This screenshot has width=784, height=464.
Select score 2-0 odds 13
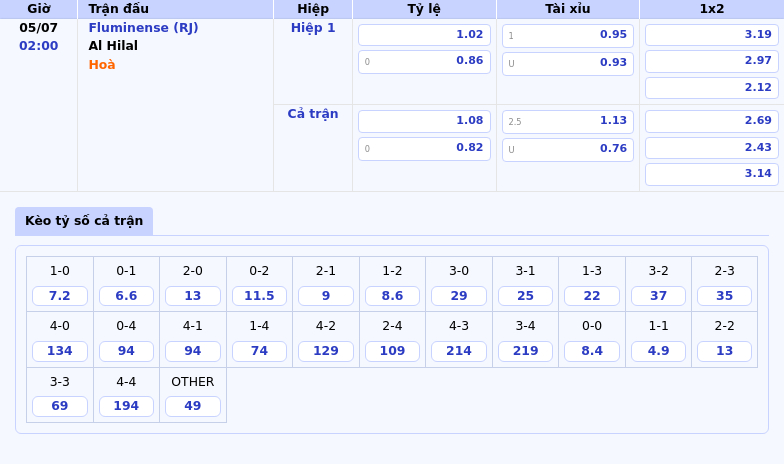point(193,296)
